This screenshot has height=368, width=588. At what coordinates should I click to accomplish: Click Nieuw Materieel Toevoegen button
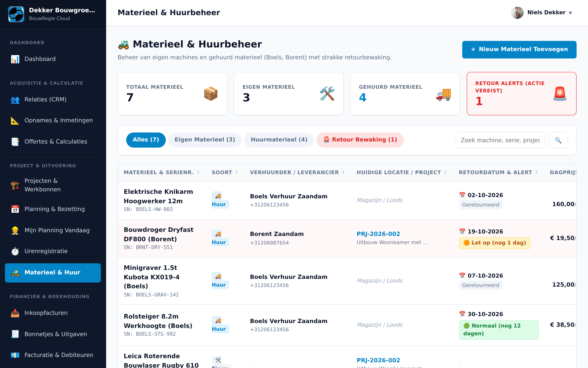pyautogui.click(x=519, y=49)
